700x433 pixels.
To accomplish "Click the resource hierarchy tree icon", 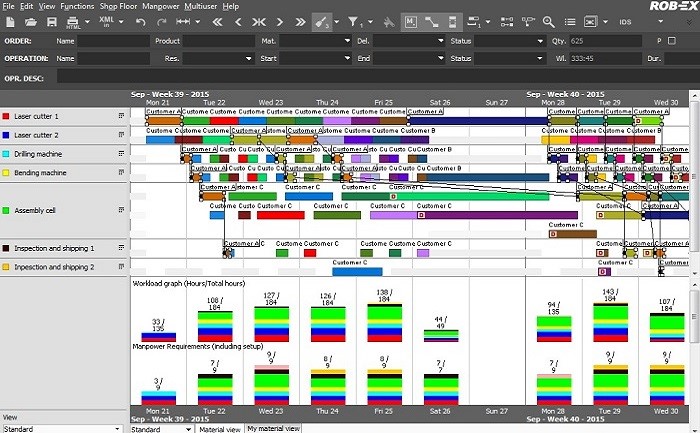I will 528,21.
